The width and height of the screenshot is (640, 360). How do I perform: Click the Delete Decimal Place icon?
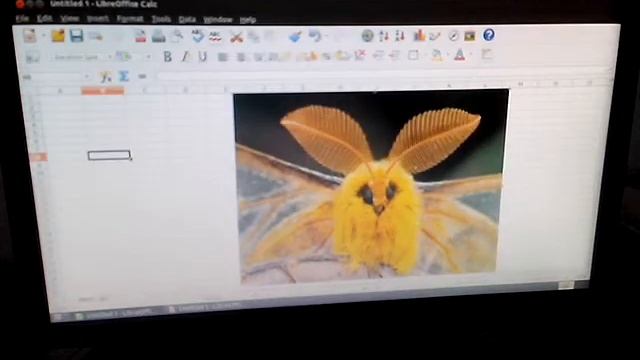360,56
